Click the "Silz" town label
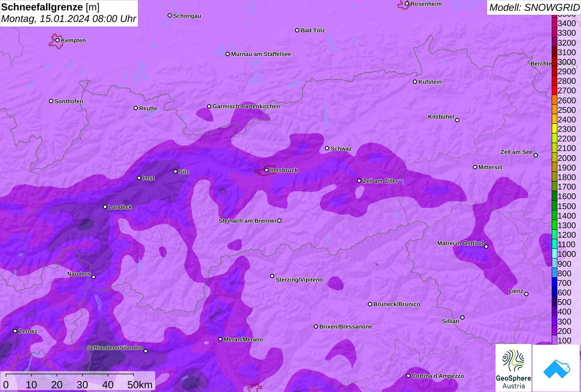 [x=184, y=172]
